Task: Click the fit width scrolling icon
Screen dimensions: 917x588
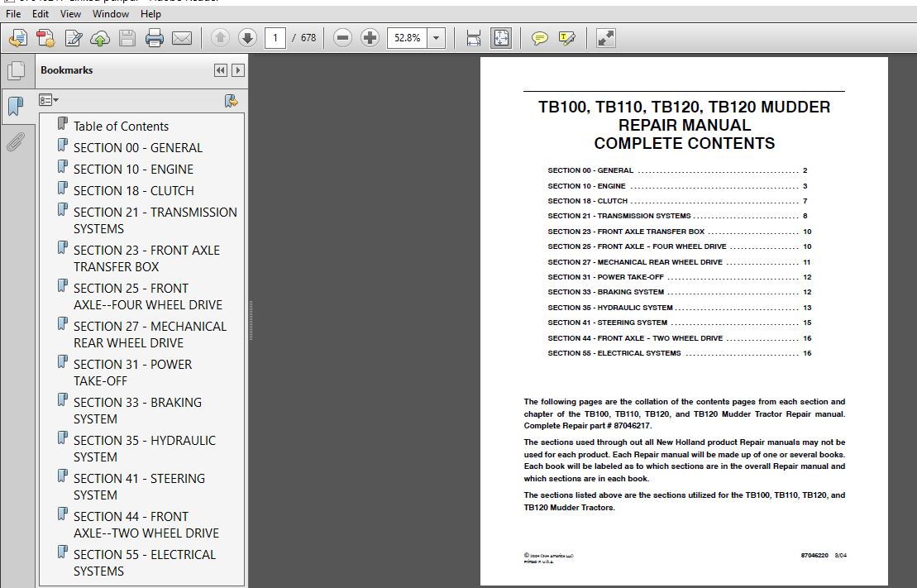Action: tap(473, 38)
